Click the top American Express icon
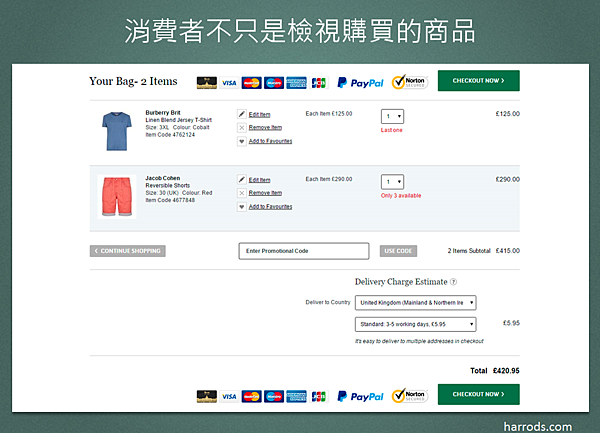 296,83
